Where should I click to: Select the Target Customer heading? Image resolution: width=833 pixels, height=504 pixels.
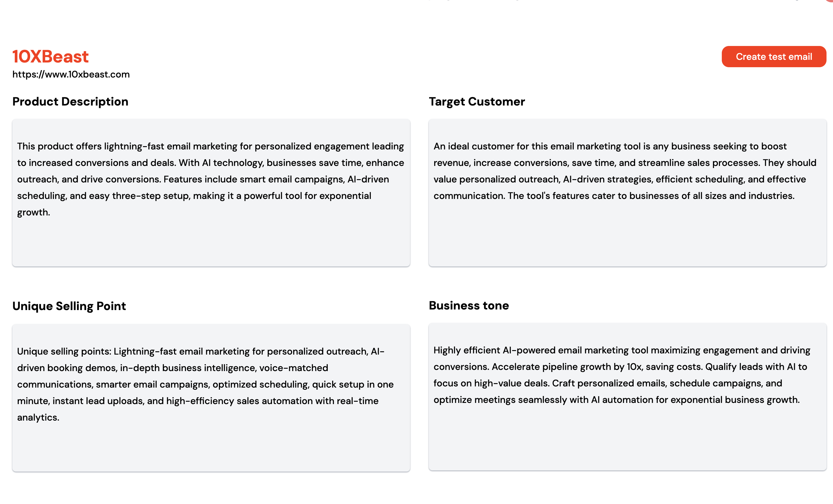(x=477, y=102)
